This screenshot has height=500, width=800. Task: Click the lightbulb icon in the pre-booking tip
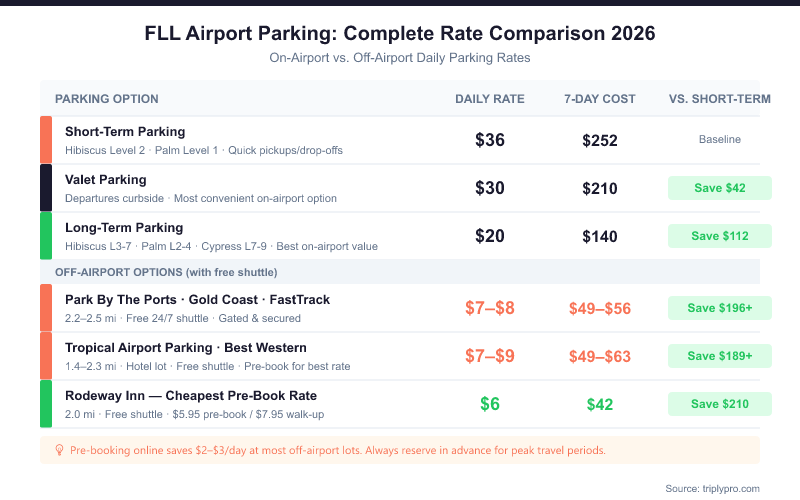pyautogui.click(x=59, y=451)
